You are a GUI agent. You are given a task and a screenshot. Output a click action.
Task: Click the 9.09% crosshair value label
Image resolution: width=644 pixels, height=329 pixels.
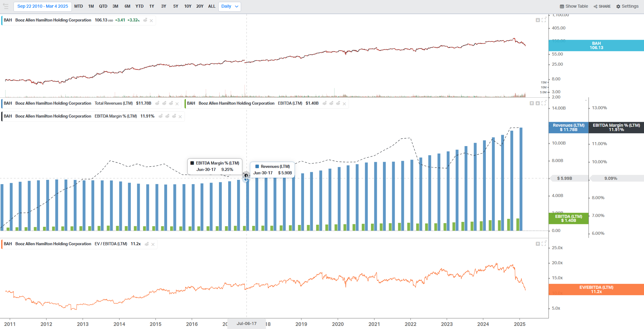tap(611, 178)
